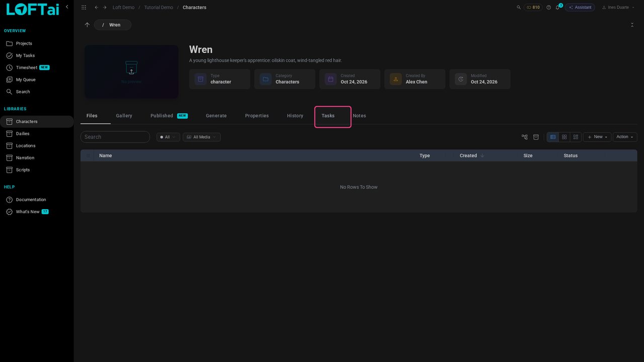Go back using the left arrow
Image resolution: width=644 pixels, height=362 pixels.
tap(97, 8)
